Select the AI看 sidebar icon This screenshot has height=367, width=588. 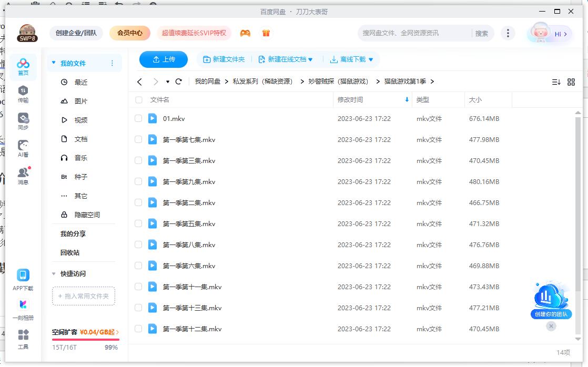coord(23,150)
